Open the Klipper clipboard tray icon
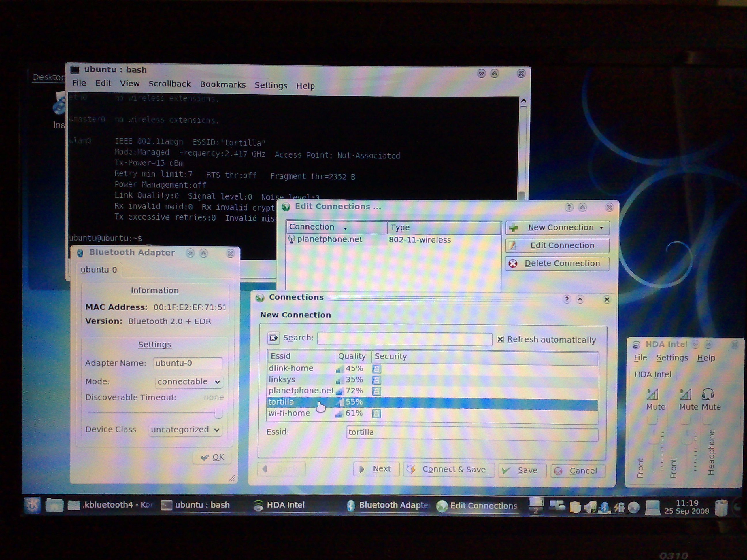Viewport: 747px width, 560px height. [575, 507]
